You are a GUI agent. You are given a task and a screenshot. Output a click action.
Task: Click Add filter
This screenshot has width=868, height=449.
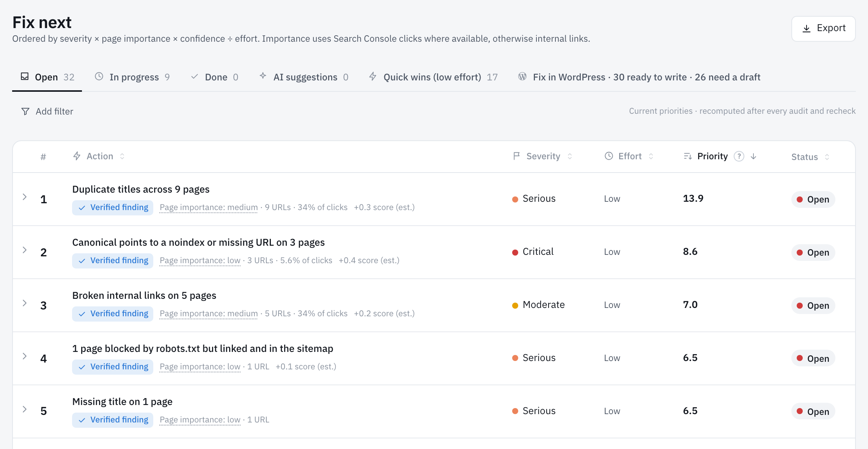coord(47,111)
